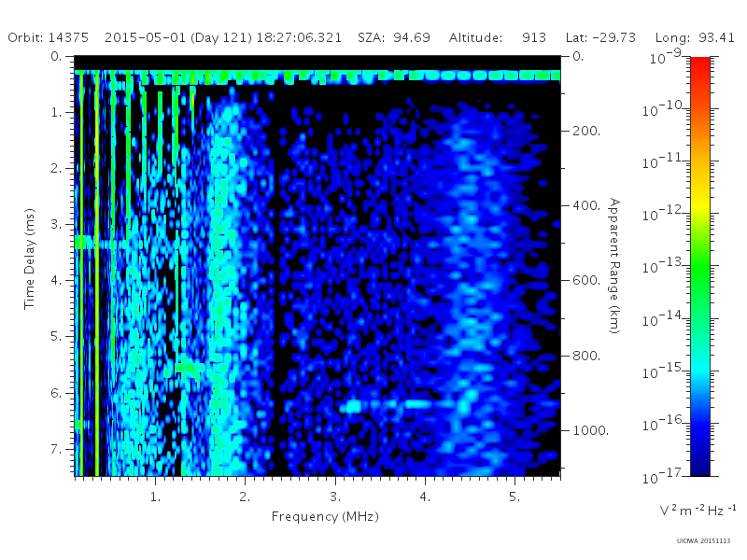Click the time delay tick label '7.'

56,449
